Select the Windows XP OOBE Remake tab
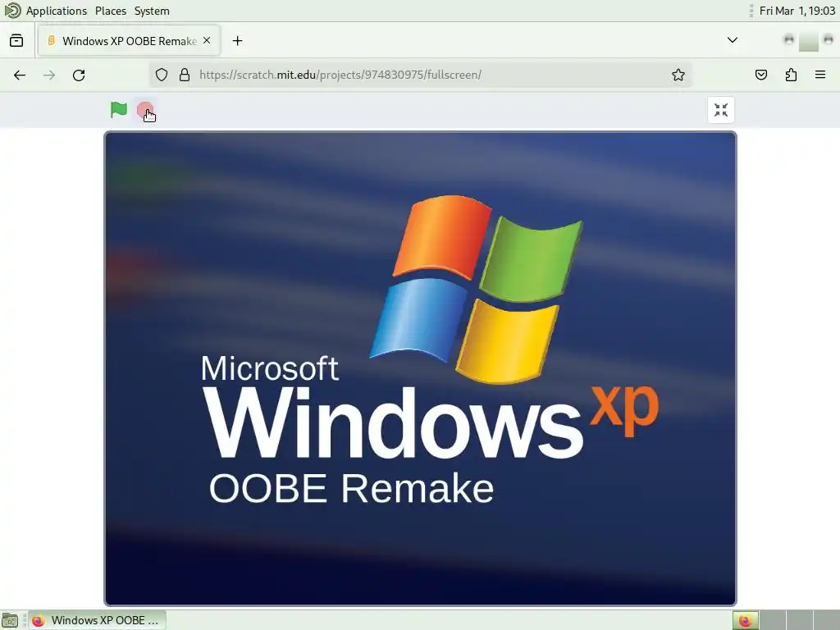This screenshot has height=630, width=840. 129,41
